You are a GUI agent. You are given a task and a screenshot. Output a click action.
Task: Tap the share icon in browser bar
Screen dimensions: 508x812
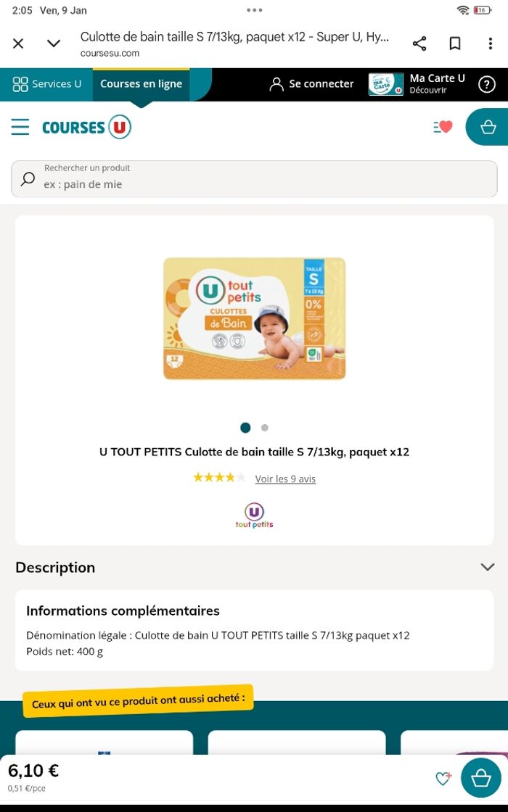click(x=419, y=43)
